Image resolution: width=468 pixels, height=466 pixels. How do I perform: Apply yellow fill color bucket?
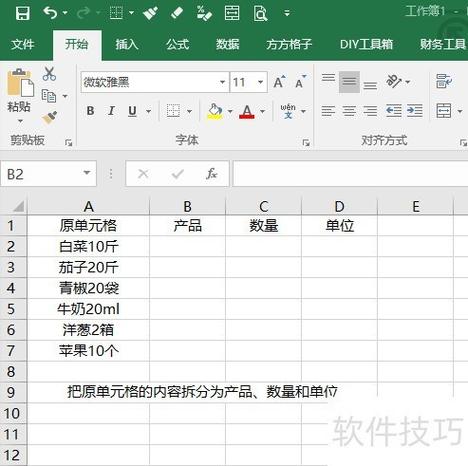[215, 111]
